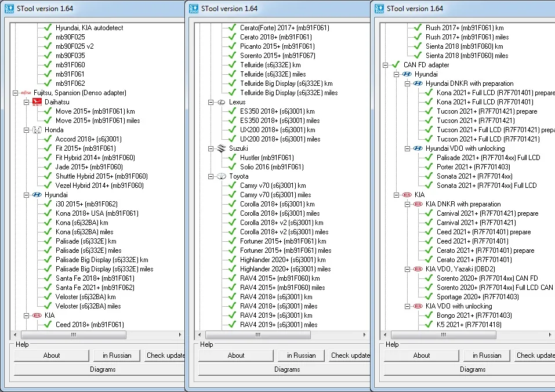
Task: Collapse the Suzuki tree node
Action: point(211,148)
